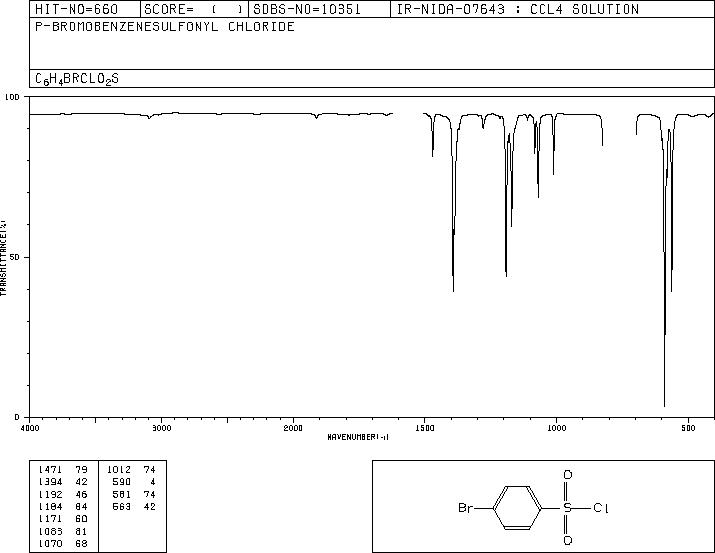Click the 1070 entry in the peak table
Viewport: 715px width, 553px height.
point(51,543)
